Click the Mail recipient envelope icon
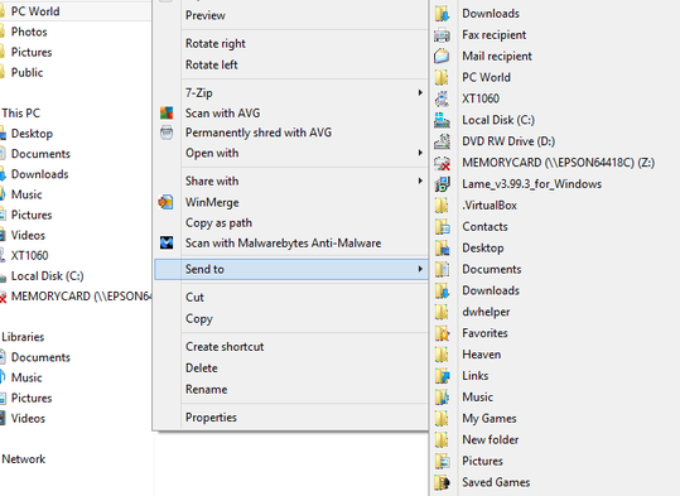Viewport: 680px width, 496px height. tap(442, 56)
